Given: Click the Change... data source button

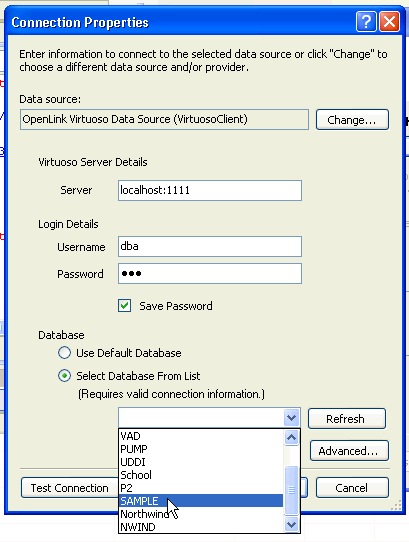Looking at the screenshot, I should [352, 120].
